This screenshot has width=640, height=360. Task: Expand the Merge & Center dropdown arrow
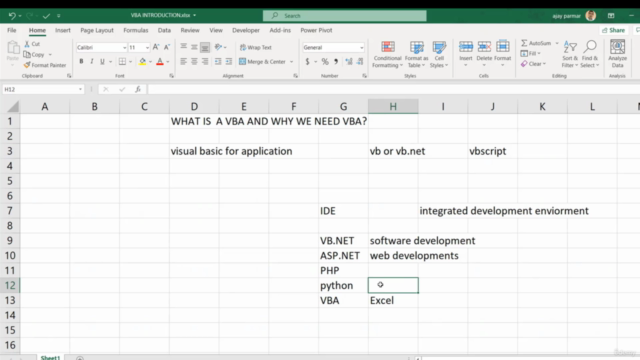tap(291, 62)
